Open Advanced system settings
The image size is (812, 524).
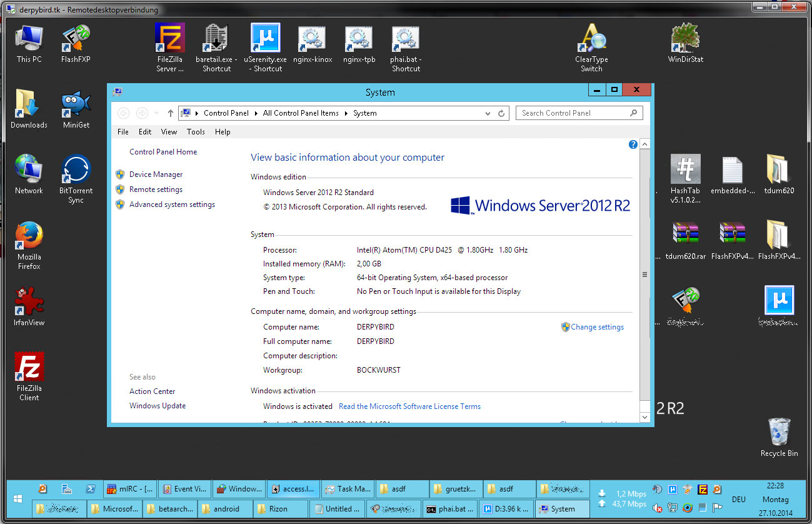172,204
